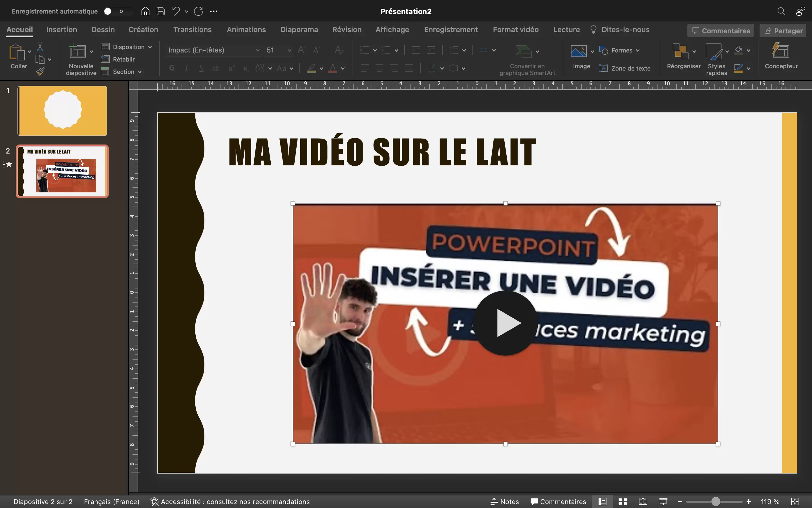The height and width of the screenshot is (508, 812).
Task: Insert a Zone de texte
Action: tap(625, 68)
